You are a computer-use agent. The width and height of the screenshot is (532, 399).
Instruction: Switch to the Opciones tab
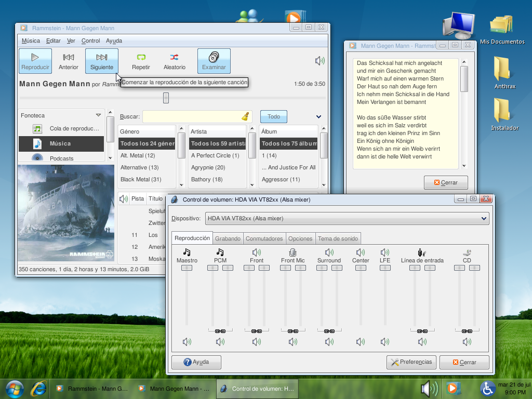(300, 238)
